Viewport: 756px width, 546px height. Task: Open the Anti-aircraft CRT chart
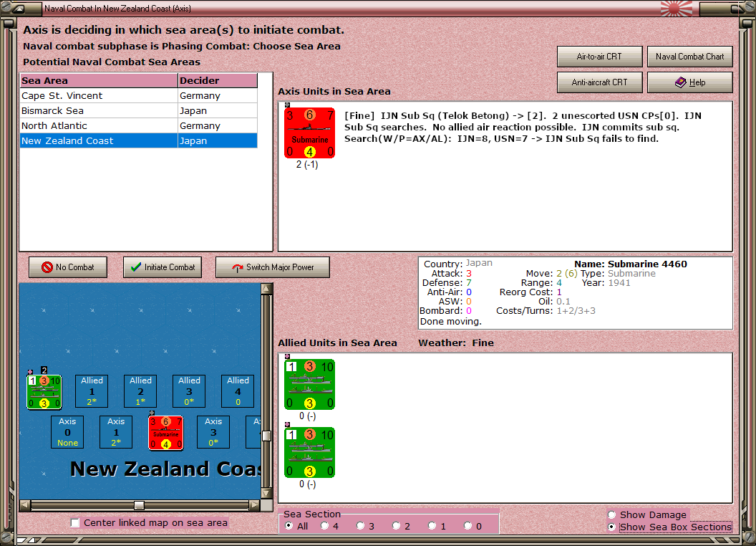pos(599,82)
